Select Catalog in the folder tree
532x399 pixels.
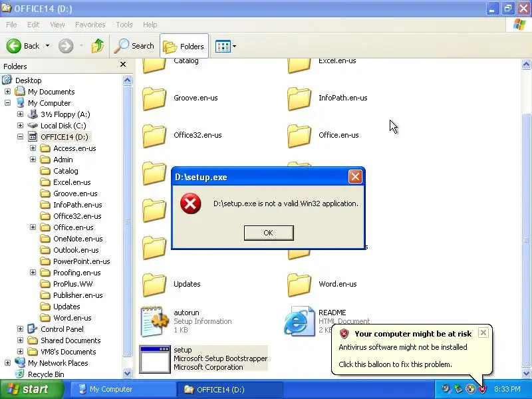pyautogui.click(x=65, y=171)
